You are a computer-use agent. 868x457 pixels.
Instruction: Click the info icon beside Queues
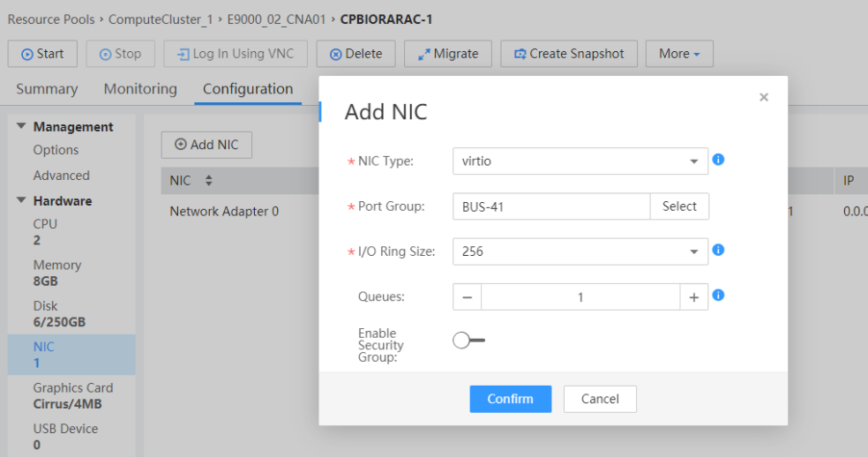point(718,295)
